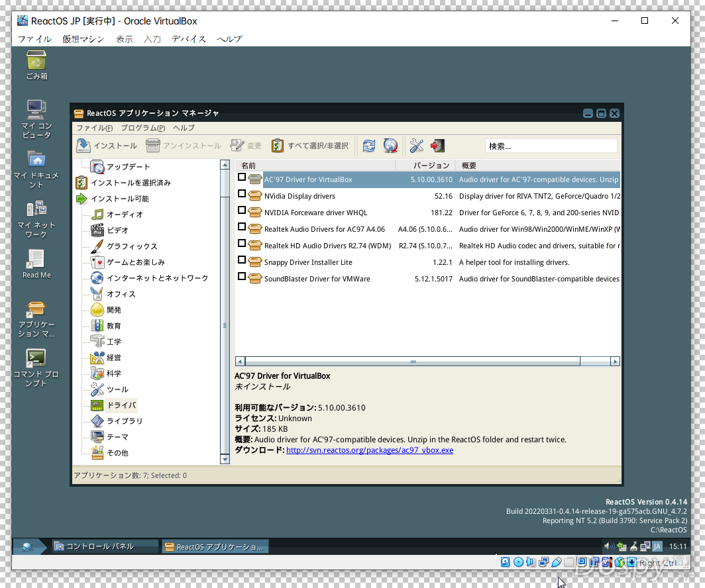Open settings with the wrench tools icon
705x588 pixels.
pyautogui.click(x=416, y=146)
